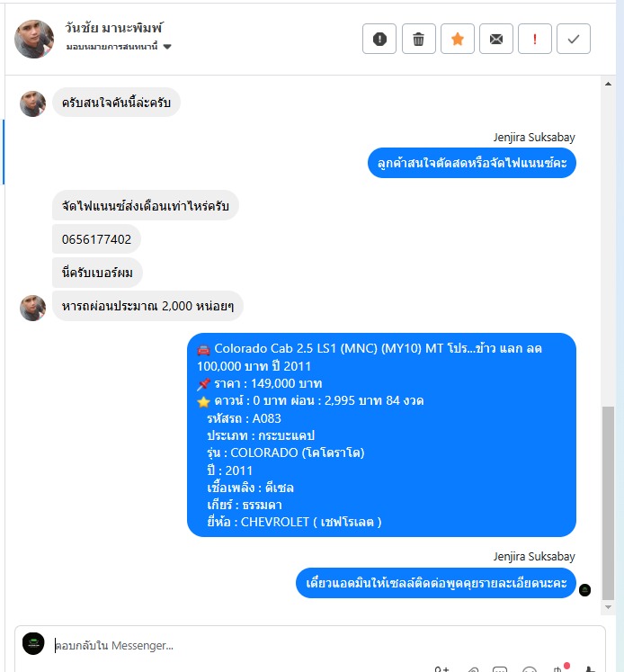Mark conversation done with checkmark button
This screenshot has height=672, width=624.
click(574, 39)
